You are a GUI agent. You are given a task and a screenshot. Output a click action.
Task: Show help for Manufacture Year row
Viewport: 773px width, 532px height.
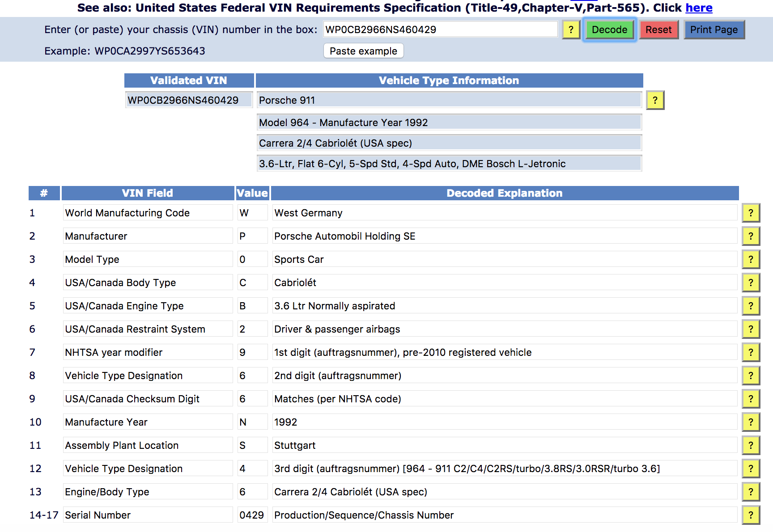[x=751, y=422]
